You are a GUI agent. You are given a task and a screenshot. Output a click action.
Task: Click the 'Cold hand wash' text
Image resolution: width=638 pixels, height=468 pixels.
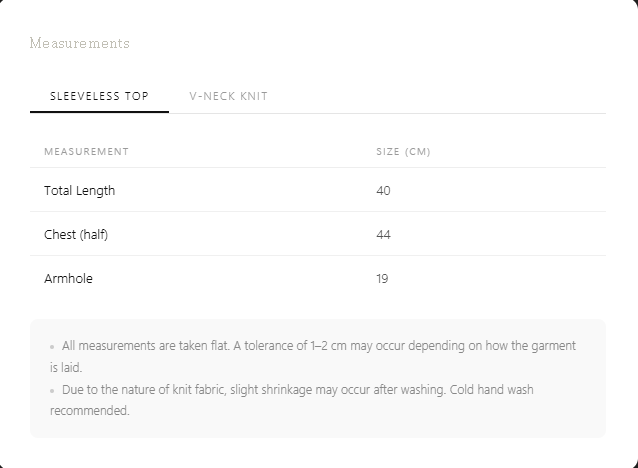491,389
